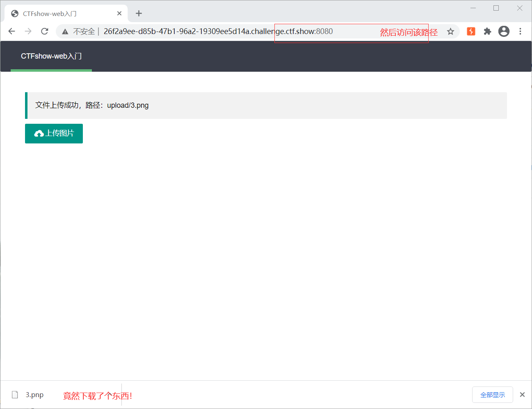The image size is (532, 409).
Task: Go back to the previous page
Action: click(11, 31)
